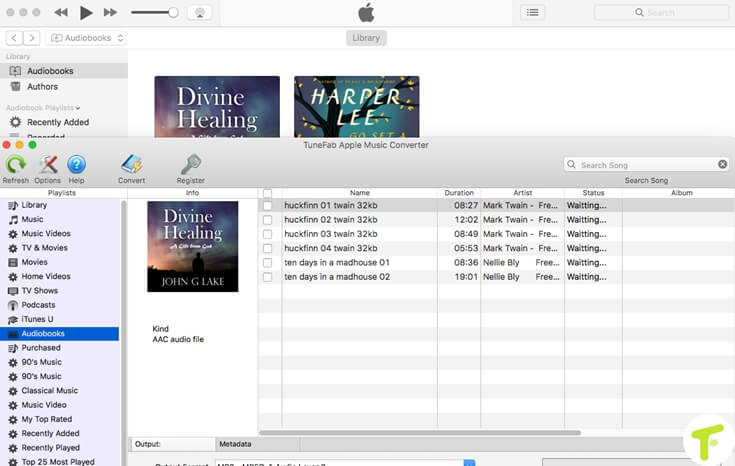The height and width of the screenshot is (466, 735).
Task: Open Options from the TuneFab toolbar
Action: [48, 166]
